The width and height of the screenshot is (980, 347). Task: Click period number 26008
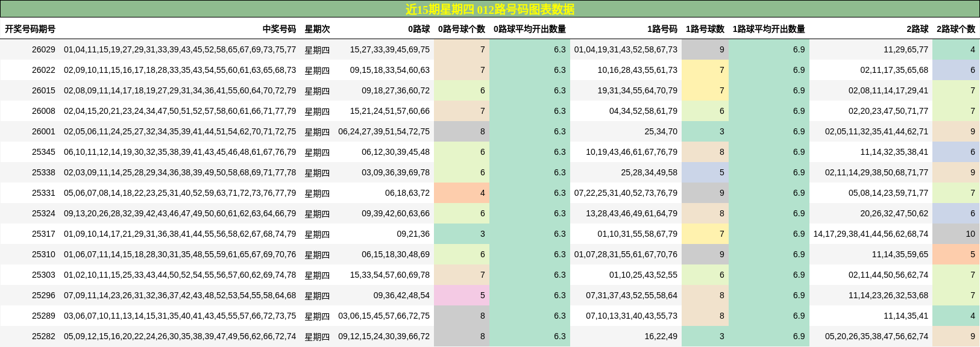pyautogui.click(x=43, y=111)
